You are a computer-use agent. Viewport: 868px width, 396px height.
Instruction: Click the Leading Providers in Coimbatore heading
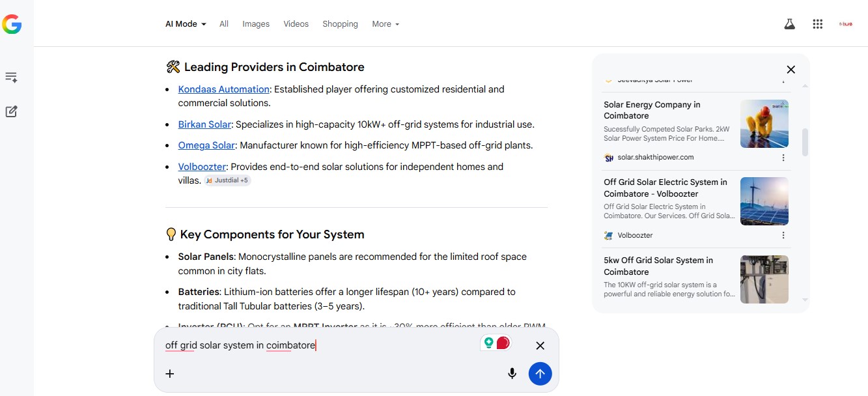pyautogui.click(x=274, y=67)
